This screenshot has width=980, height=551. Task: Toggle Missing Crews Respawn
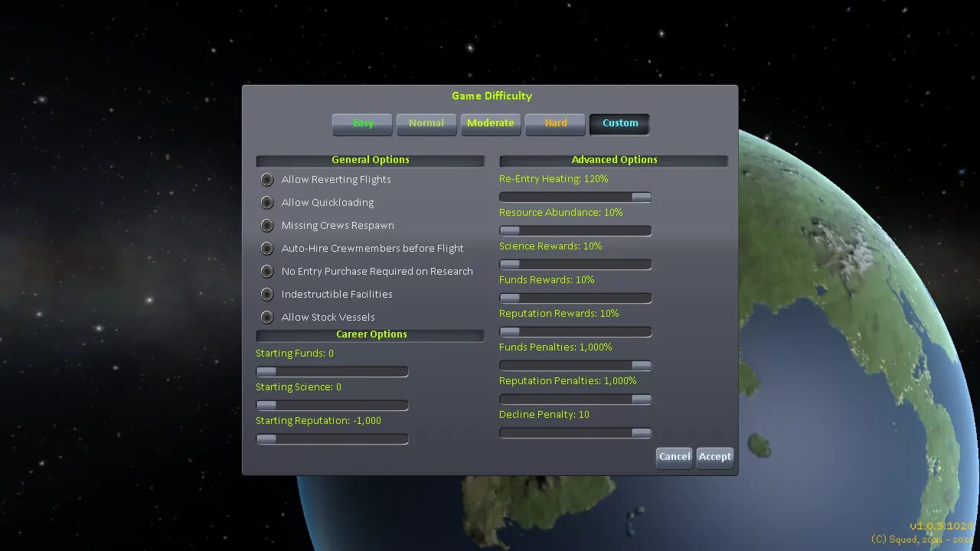(x=266, y=226)
